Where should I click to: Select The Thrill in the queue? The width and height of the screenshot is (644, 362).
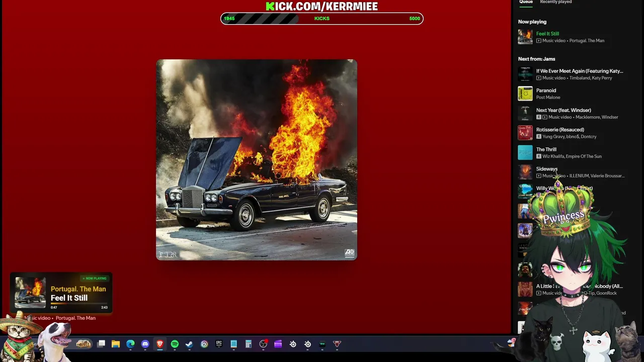pos(546,149)
